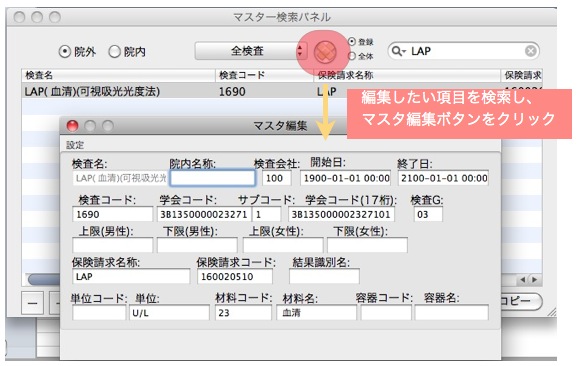
Task: Click the horizontal scrollbar thumb in results
Action: tap(44, 279)
